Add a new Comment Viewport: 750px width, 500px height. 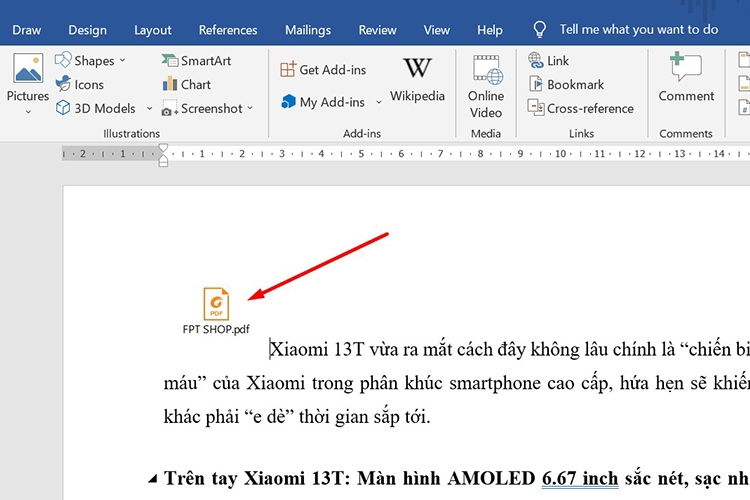pos(686,77)
